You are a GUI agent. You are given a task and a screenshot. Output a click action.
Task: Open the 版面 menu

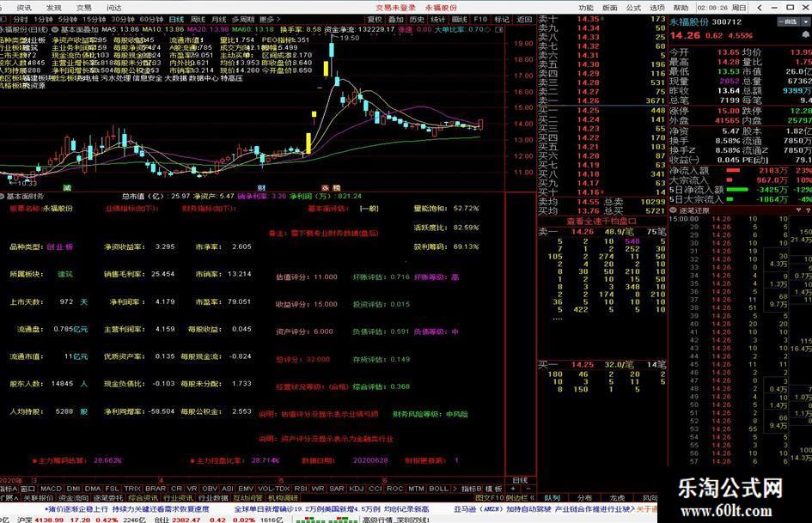609,7
